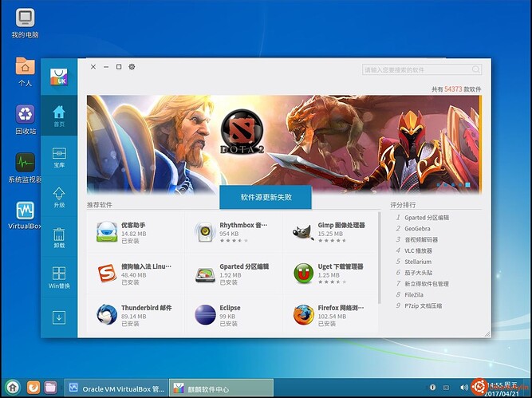Click the Eclipse title text
Screen dimensions: 532x398
click(230, 308)
